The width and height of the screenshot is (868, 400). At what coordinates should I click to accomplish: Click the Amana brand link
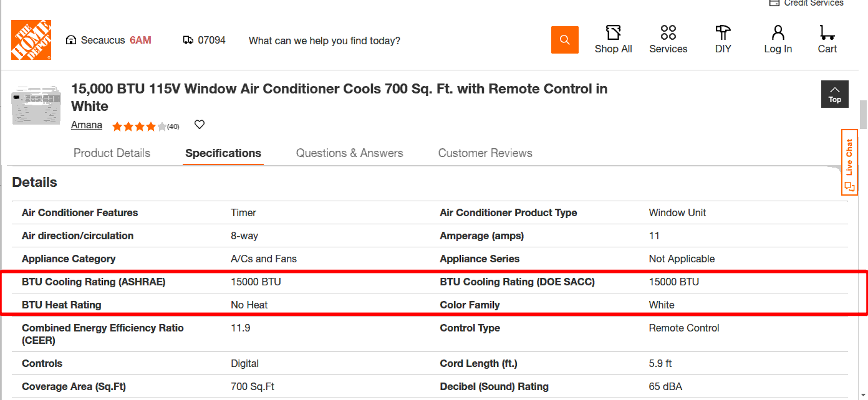point(87,125)
